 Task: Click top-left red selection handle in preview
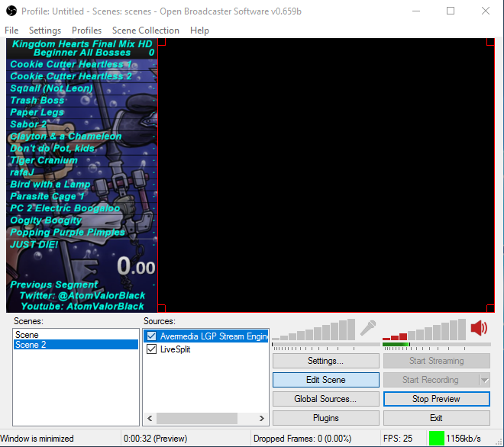162,42
